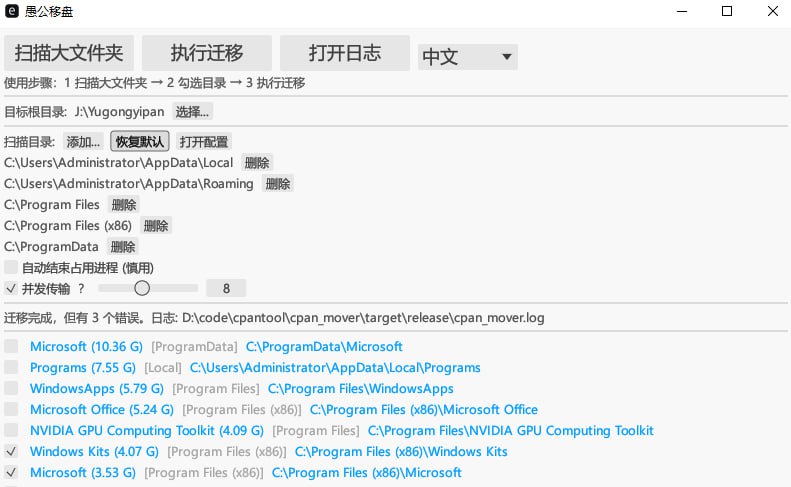Screen dimensions: 791x487
Task: Delete the AppData\Local scan directory
Action: pyautogui.click(x=256, y=163)
